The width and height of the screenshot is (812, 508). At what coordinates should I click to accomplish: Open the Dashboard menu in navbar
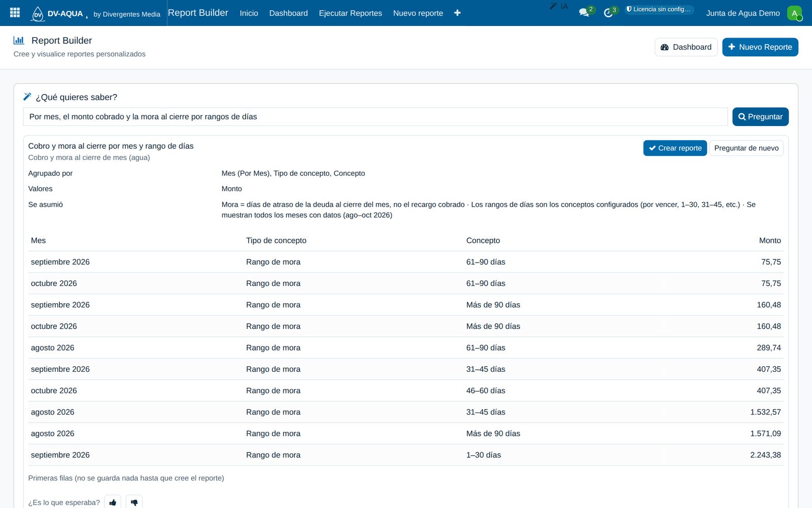coord(288,13)
